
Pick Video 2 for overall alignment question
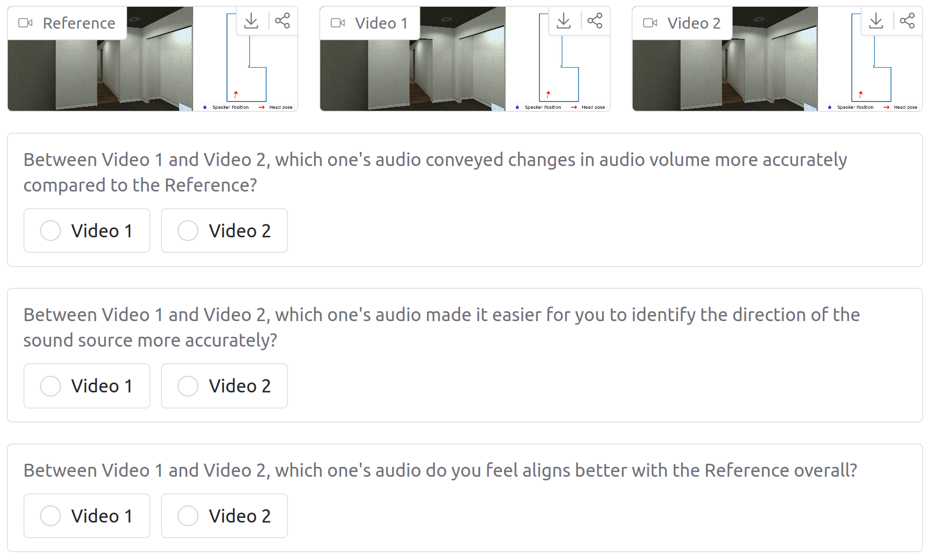coord(188,516)
